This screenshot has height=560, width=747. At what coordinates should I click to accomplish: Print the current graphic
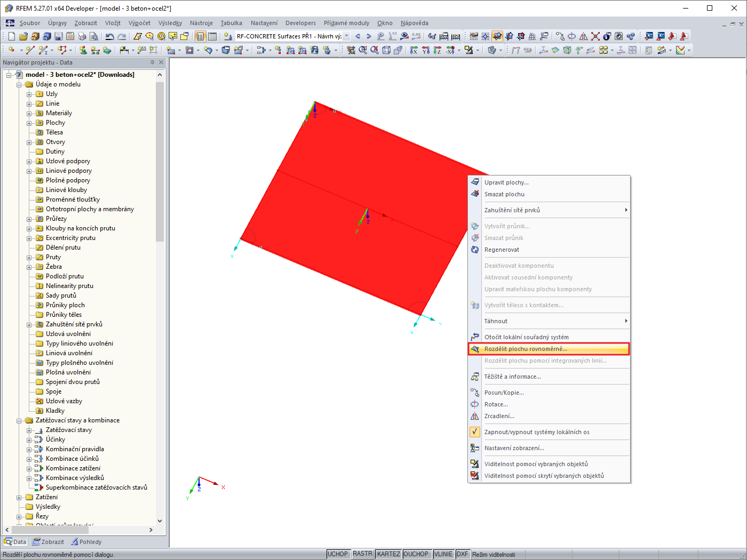[82, 36]
